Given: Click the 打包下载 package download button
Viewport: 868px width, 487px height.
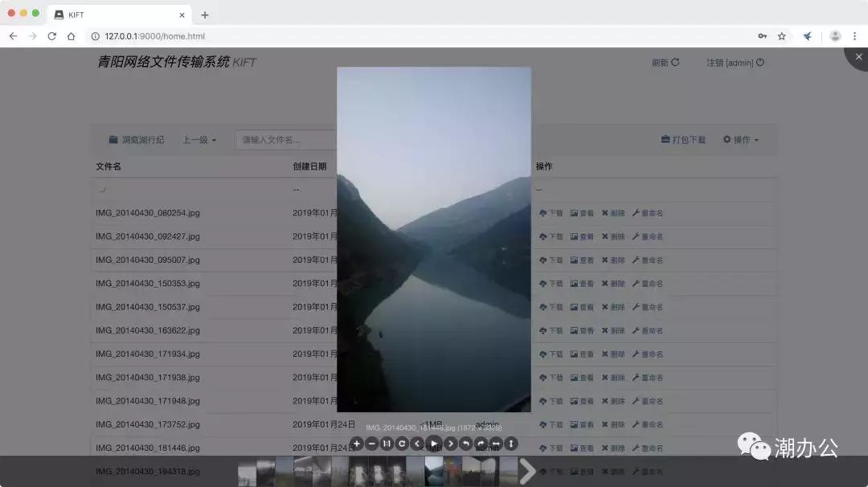Looking at the screenshot, I should click(x=683, y=139).
